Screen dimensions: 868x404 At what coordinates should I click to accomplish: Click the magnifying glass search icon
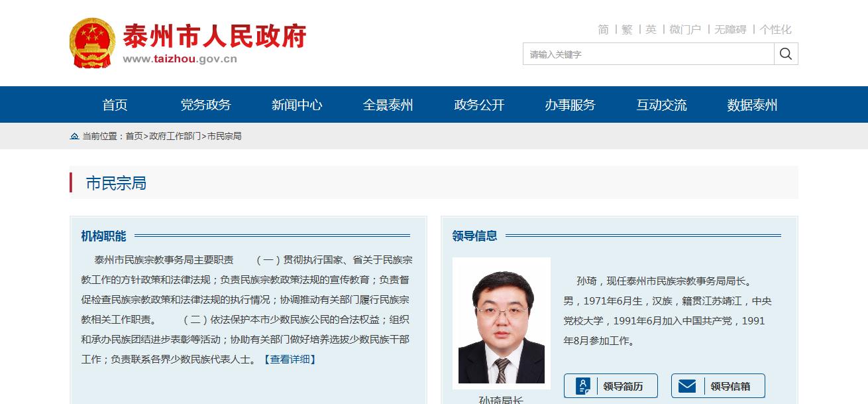(x=786, y=54)
